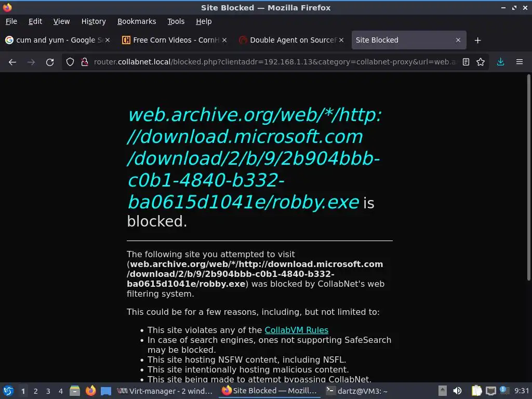Bookmark this page with the star

[x=481, y=62]
